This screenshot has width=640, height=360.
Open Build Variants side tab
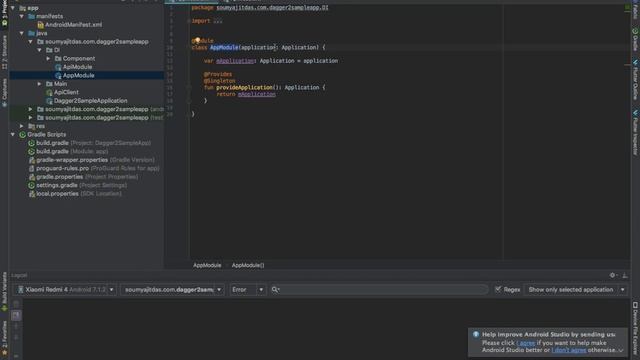pyautogui.click(x=4, y=291)
